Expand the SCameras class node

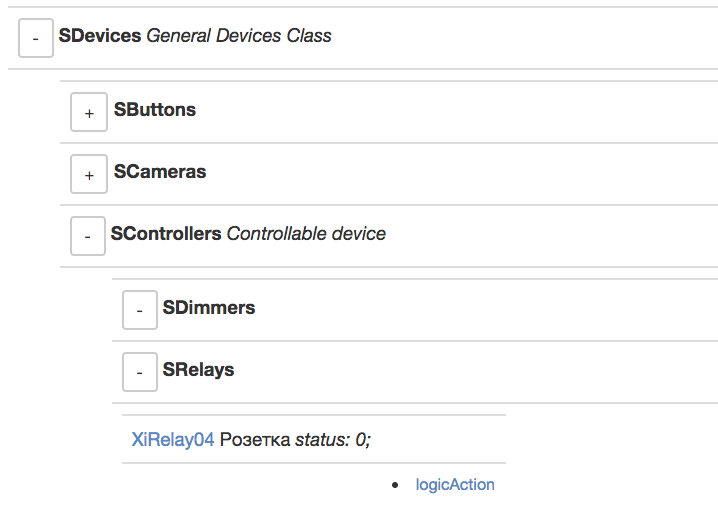tap(88, 175)
